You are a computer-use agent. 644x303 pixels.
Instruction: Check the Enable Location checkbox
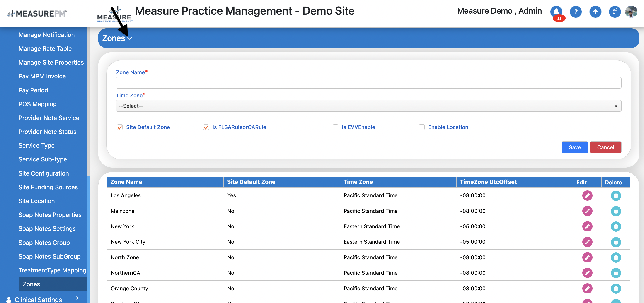point(421,127)
